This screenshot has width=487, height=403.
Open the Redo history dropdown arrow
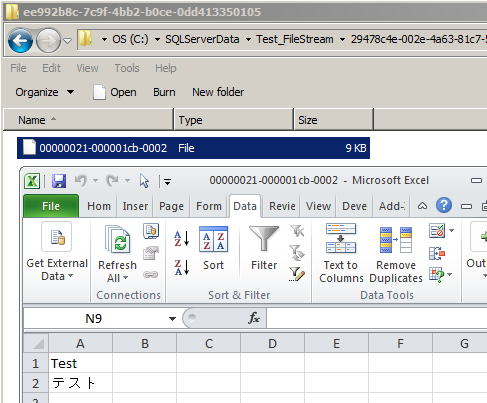click(x=127, y=181)
